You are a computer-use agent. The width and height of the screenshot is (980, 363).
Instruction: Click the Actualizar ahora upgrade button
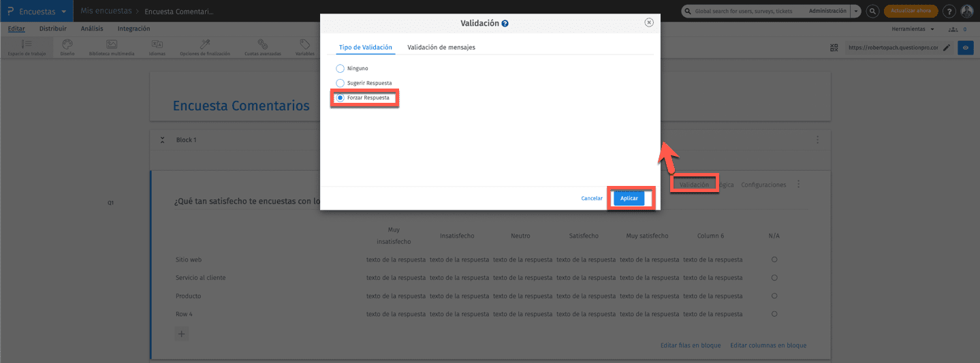coord(911,12)
